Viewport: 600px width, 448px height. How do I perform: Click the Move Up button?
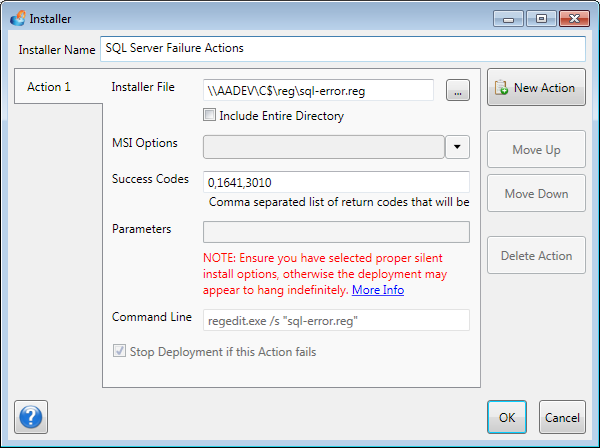pyautogui.click(x=536, y=149)
